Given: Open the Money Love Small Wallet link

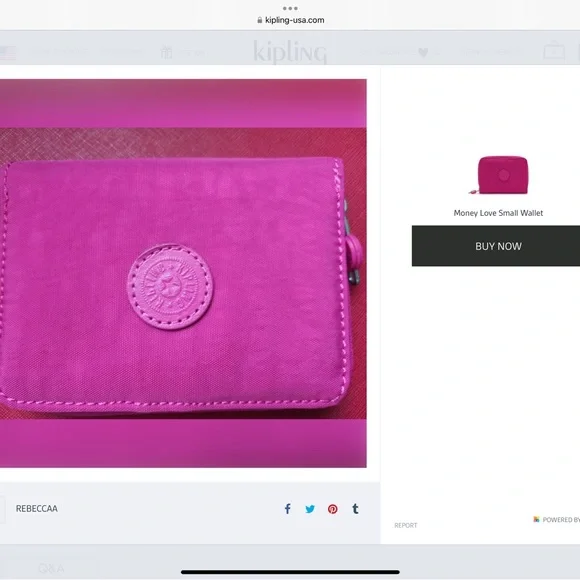Looking at the screenshot, I should 498,213.
